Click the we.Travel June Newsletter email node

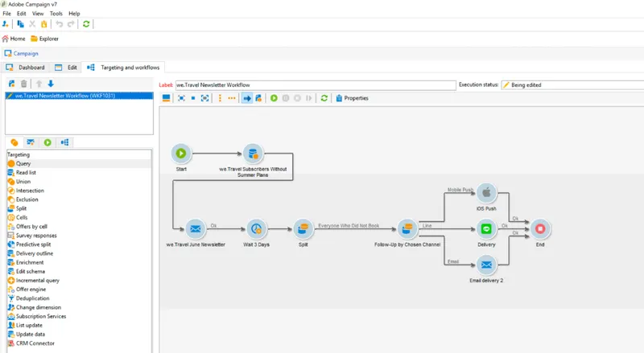pos(196,228)
